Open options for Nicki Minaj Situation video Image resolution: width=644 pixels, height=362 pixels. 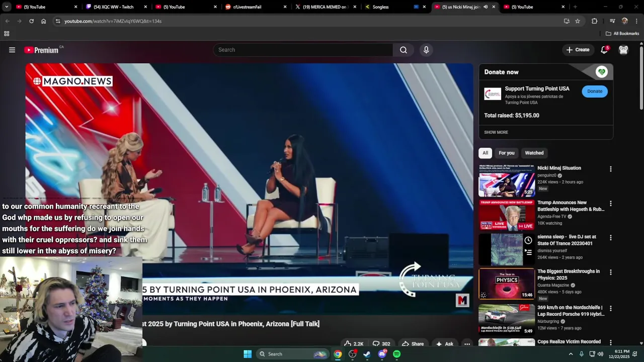[x=610, y=169]
